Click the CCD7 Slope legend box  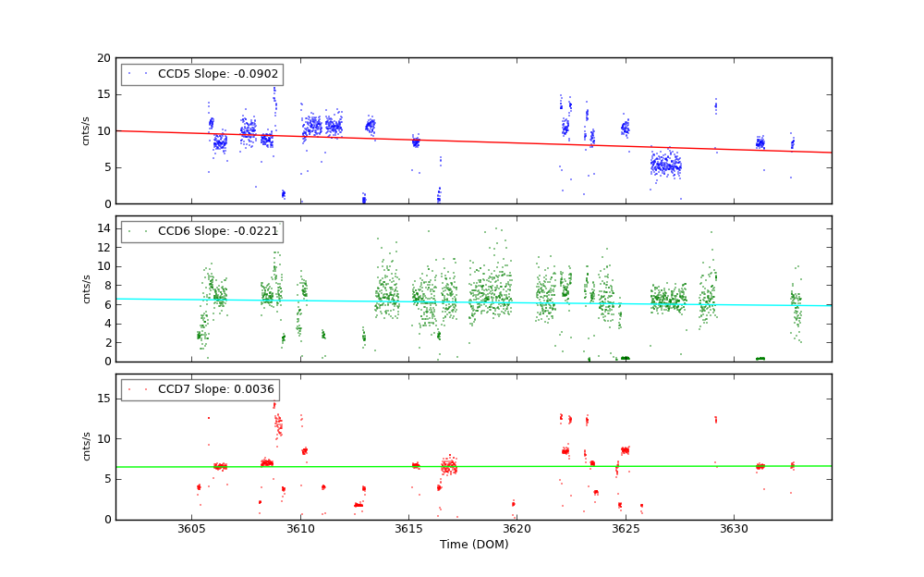click(x=200, y=389)
